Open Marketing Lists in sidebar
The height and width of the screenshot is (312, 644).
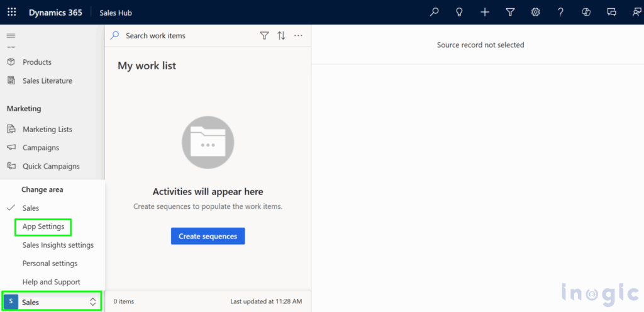coord(47,129)
